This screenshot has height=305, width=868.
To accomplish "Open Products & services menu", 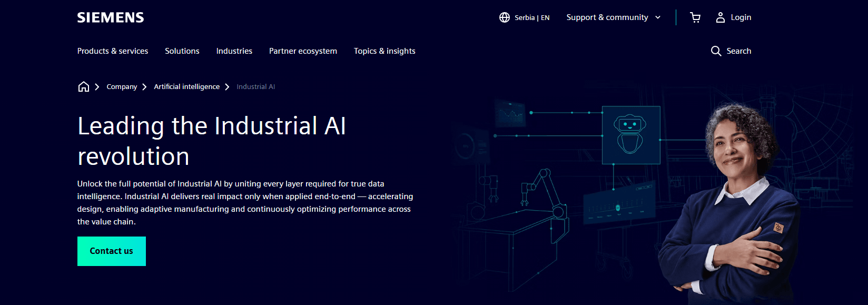I will click(113, 51).
